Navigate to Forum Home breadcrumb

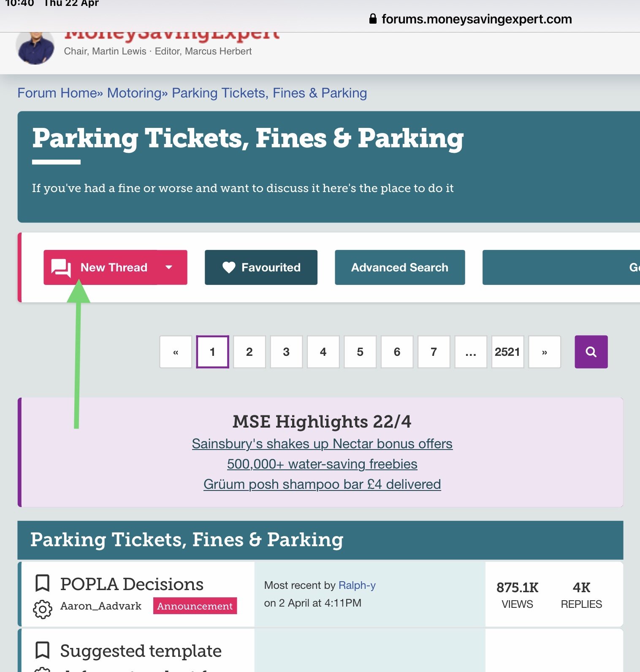pos(57,93)
